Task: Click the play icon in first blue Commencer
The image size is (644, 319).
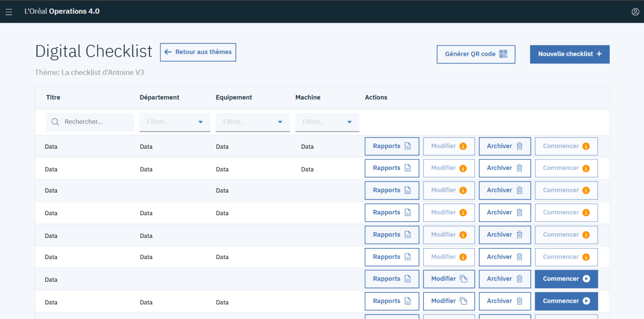Action: [x=586, y=279]
